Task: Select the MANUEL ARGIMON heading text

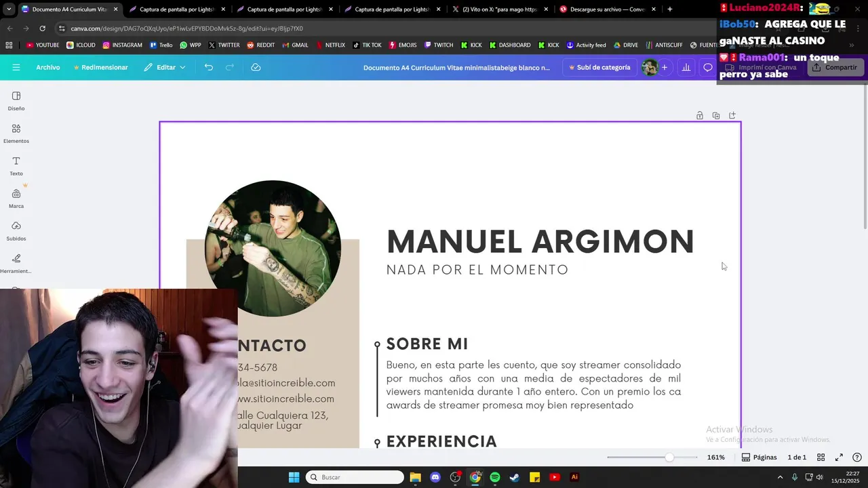Action: tap(540, 242)
